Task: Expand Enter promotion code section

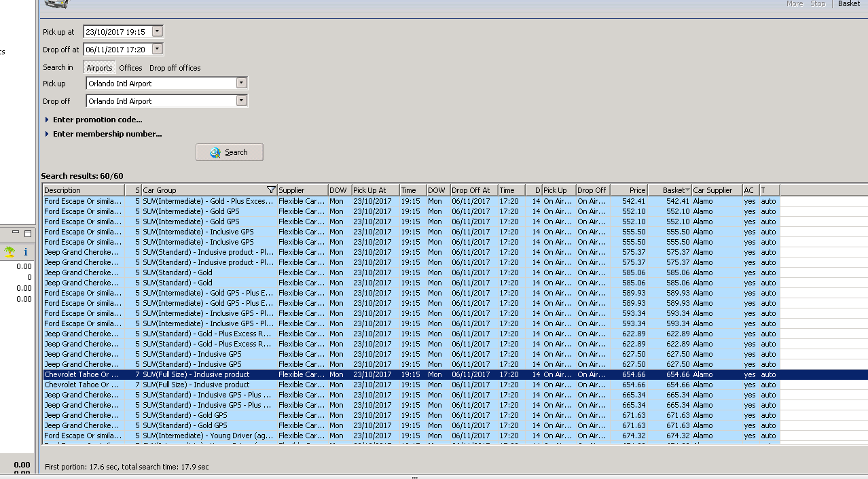Action: coord(47,120)
